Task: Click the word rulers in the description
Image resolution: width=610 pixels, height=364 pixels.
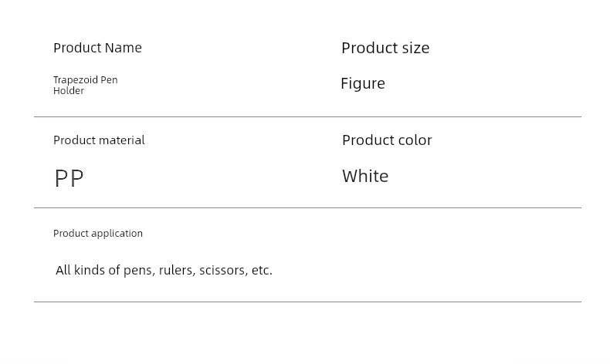Action: pyautogui.click(x=177, y=270)
